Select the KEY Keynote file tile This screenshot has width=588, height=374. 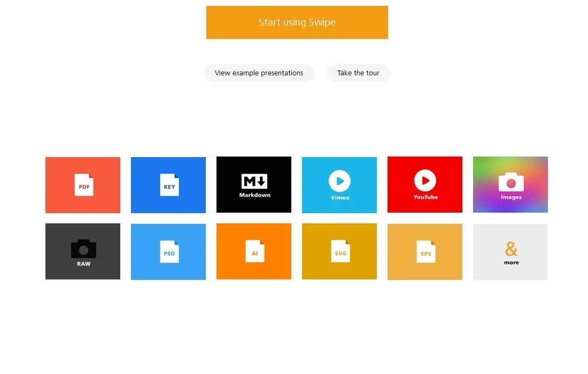tap(168, 185)
